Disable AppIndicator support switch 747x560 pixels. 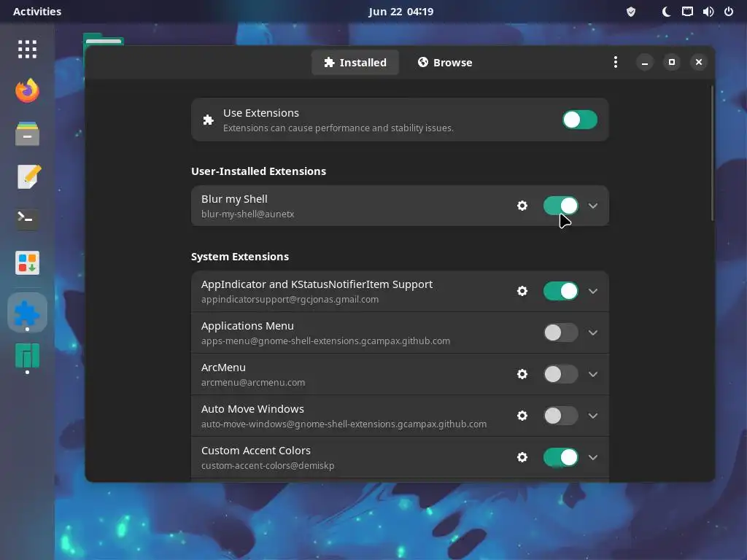click(x=561, y=291)
